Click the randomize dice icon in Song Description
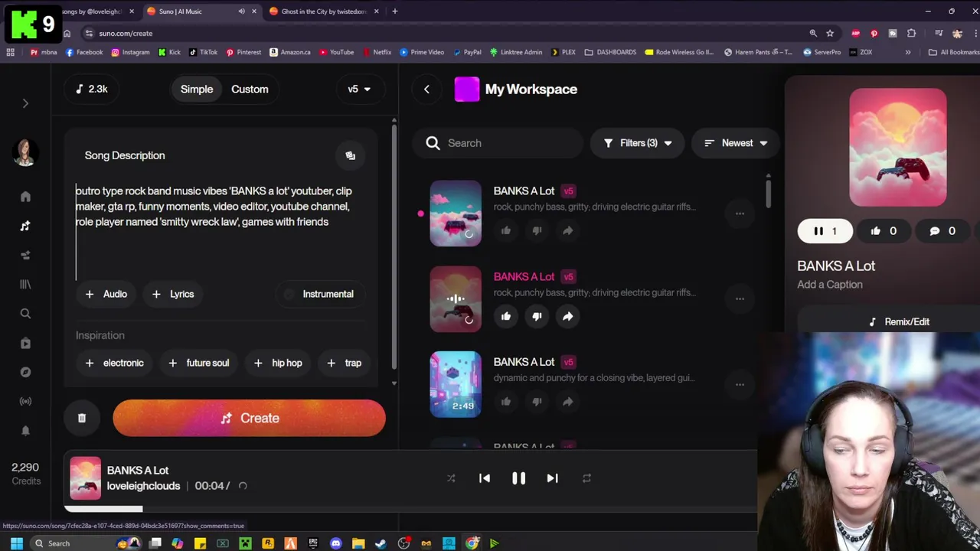The image size is (980, 551). (x=350, y=155)
